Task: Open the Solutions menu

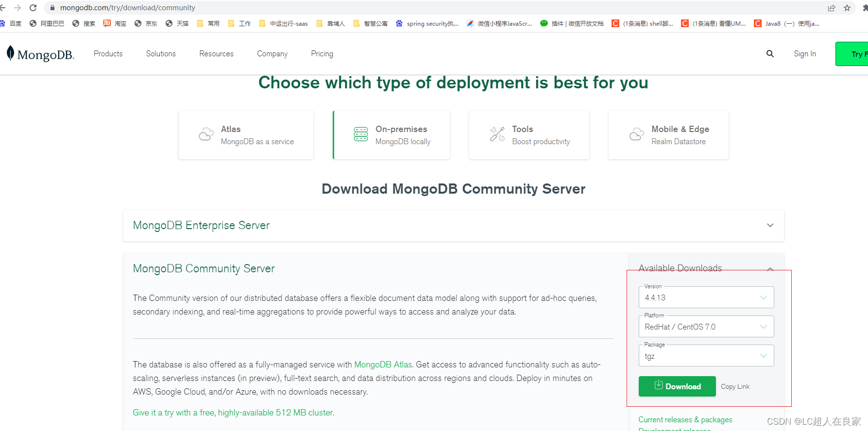Action: (161, 54)
